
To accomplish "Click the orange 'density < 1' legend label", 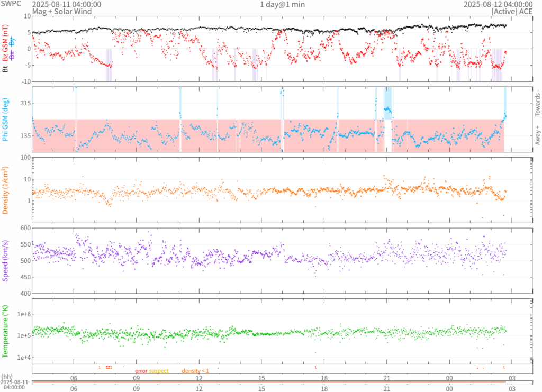I will pos(195,371).
